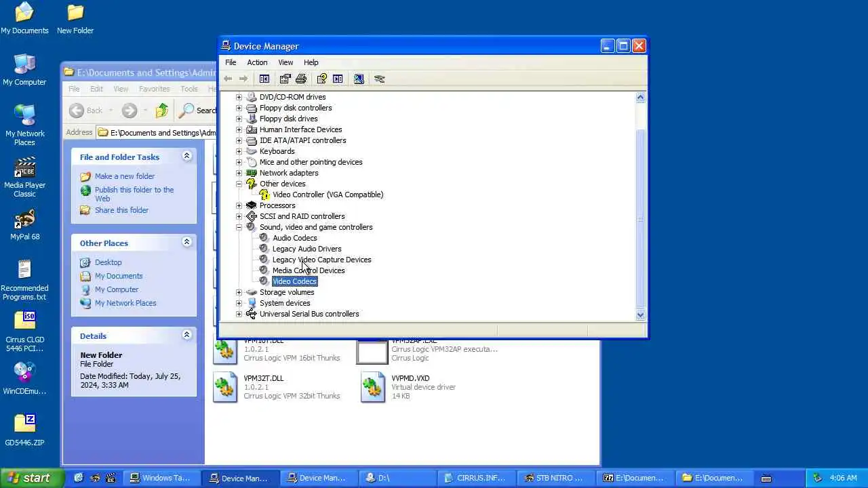Select Media Control Devices entry
The image size is (868, 488).
(309, 270)
